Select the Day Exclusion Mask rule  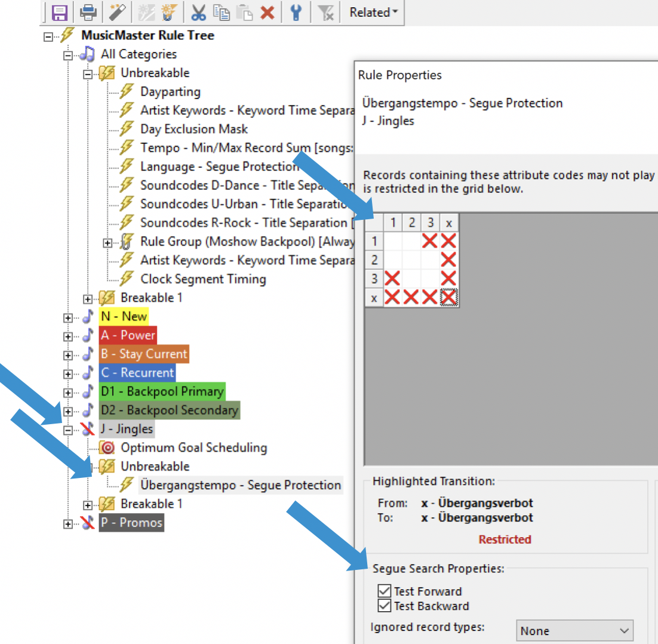click(194, 129)
